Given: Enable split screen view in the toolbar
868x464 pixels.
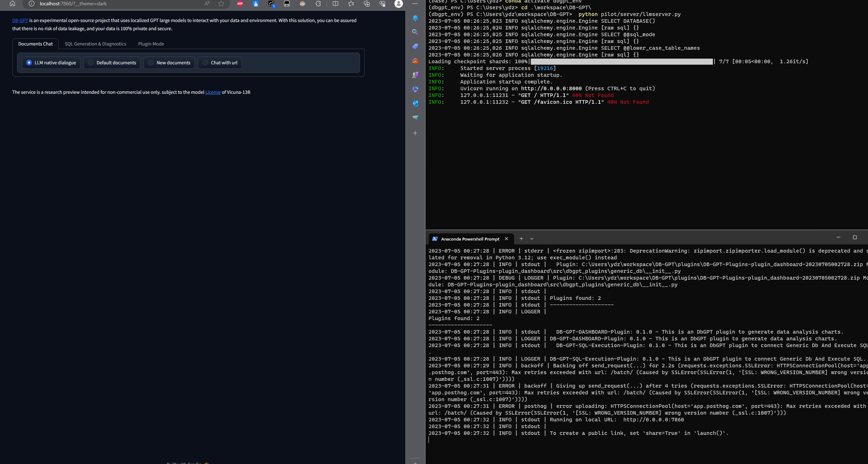Looking at the screenshot, I should click(335, 4).
